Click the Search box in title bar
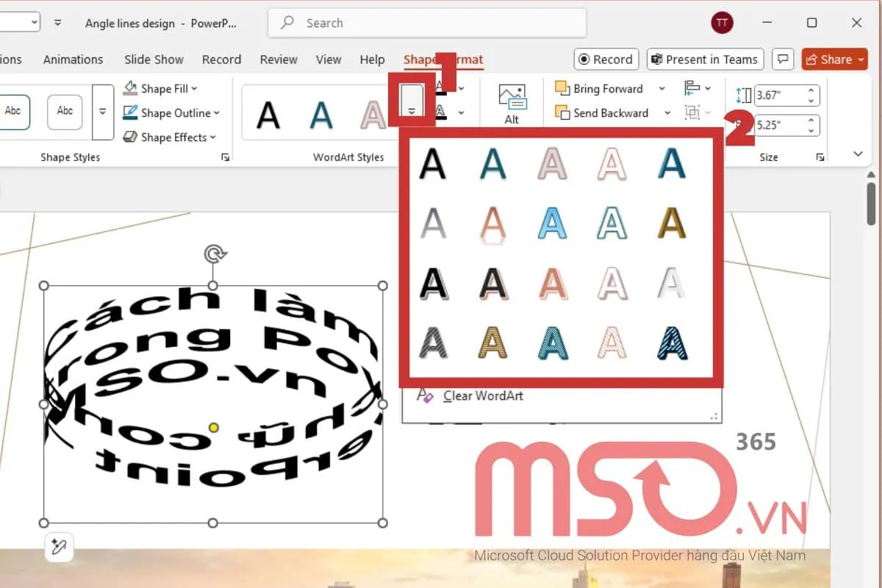Image resolution: width=882 pixels, height=588 pixels. (427, 23)
